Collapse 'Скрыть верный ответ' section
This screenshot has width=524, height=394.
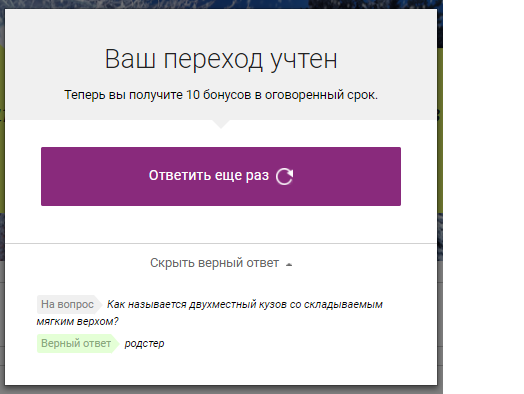point(221,263)
